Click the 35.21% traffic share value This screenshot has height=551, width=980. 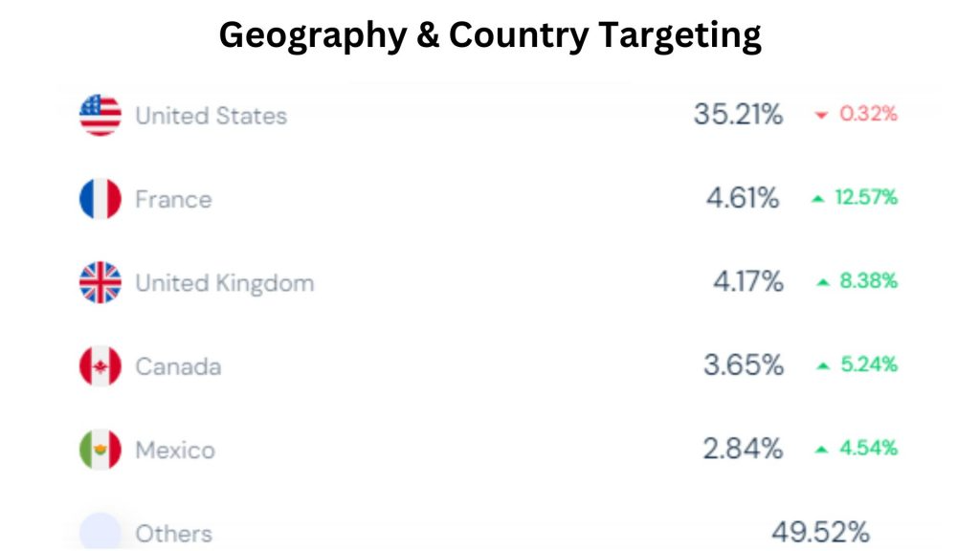(738, 115)
